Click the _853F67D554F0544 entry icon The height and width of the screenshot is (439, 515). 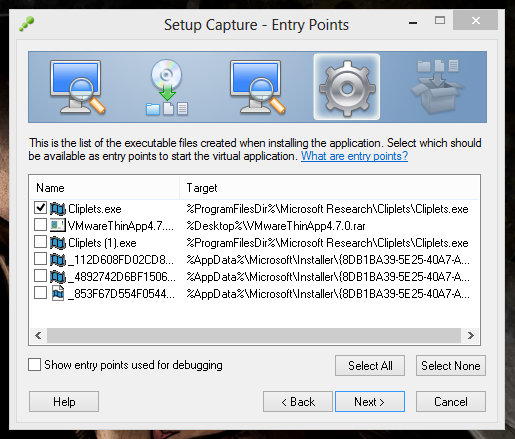click(58, 294)
